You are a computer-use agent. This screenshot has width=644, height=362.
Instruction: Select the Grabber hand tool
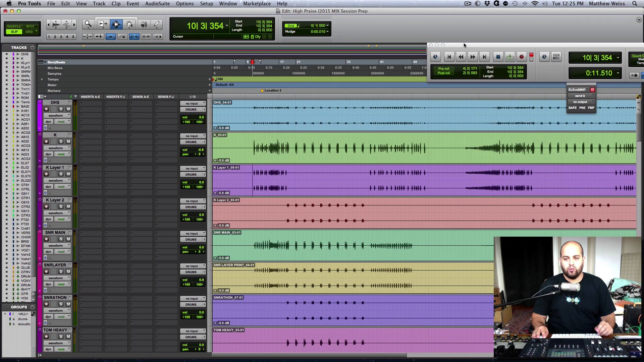129,24
